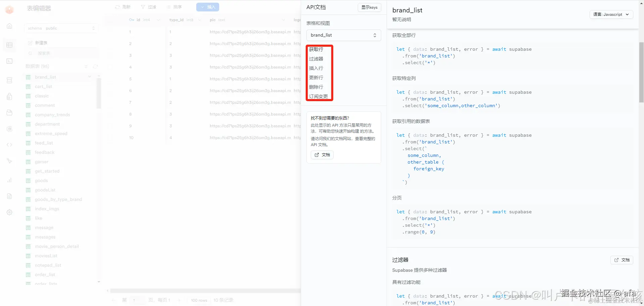Click the 插入 insert button

(x=207, y=7)
